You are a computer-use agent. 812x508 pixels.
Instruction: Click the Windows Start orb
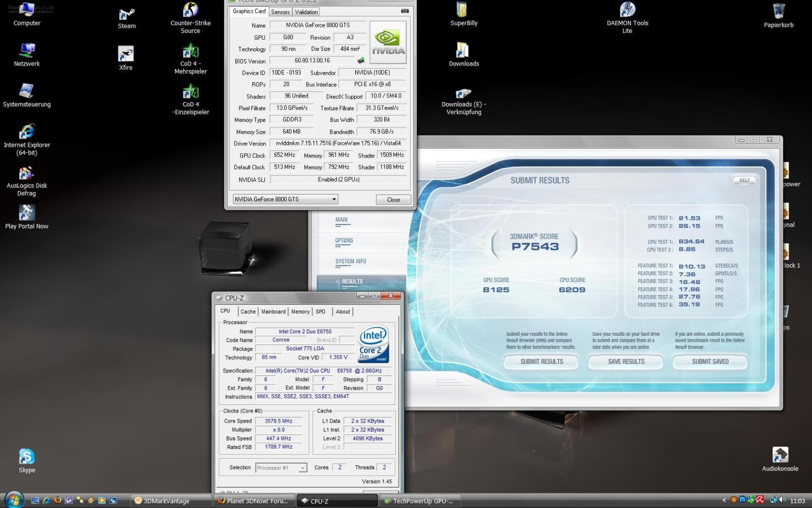tap(14, 499)
